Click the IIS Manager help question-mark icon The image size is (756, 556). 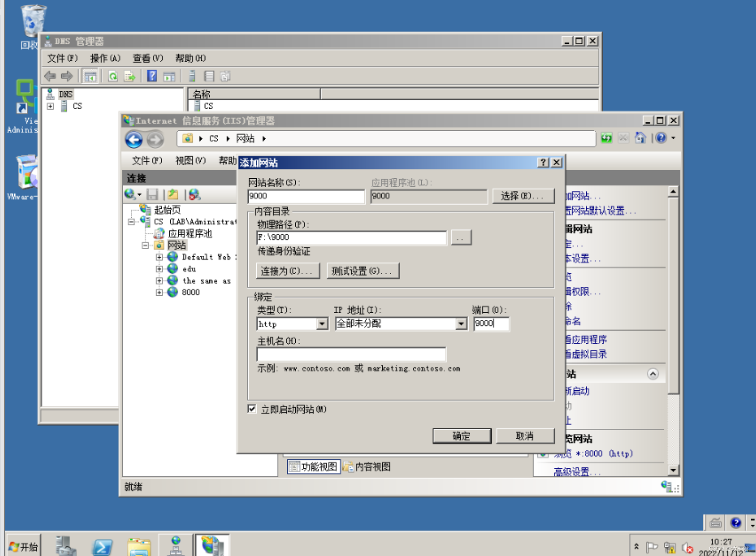coord(661,138)
